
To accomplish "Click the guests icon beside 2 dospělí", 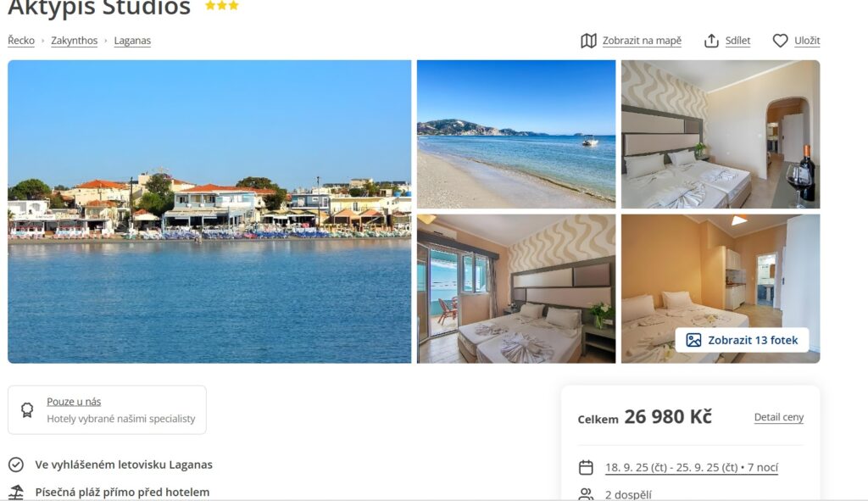I will [586, 494].
